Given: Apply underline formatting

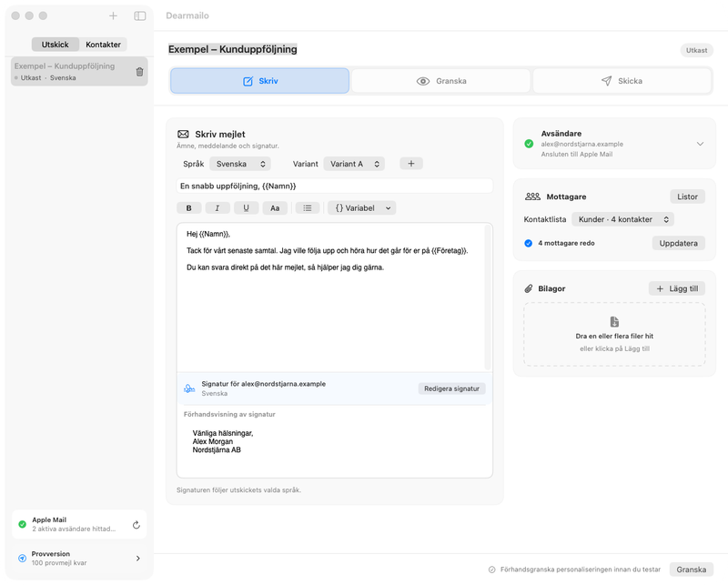Looking at the screenshot, I should point(246,208).
